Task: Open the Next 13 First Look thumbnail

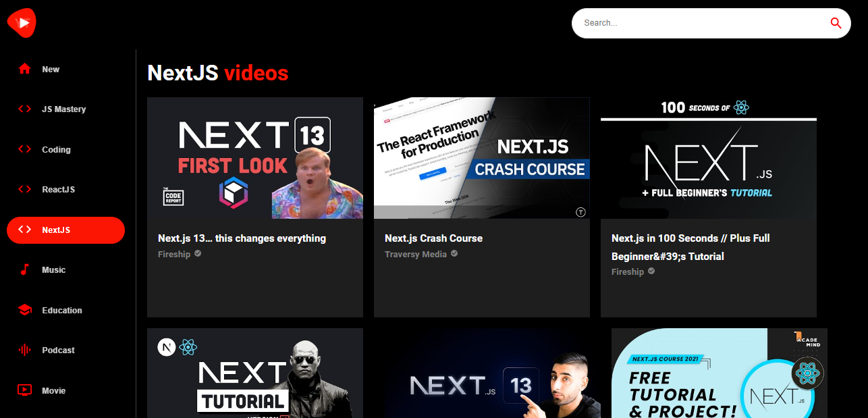Action: 255,158
